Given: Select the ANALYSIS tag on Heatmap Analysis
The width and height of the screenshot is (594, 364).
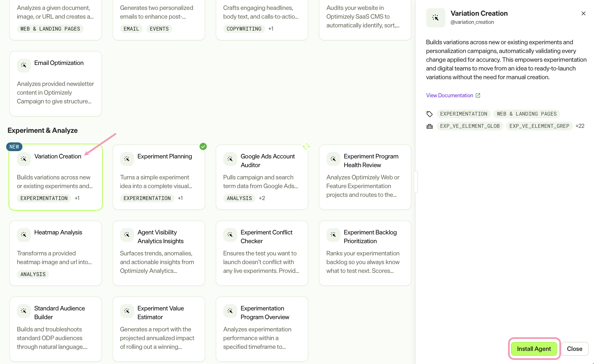Looking at the screenshot, I should (x=33, y=274).
